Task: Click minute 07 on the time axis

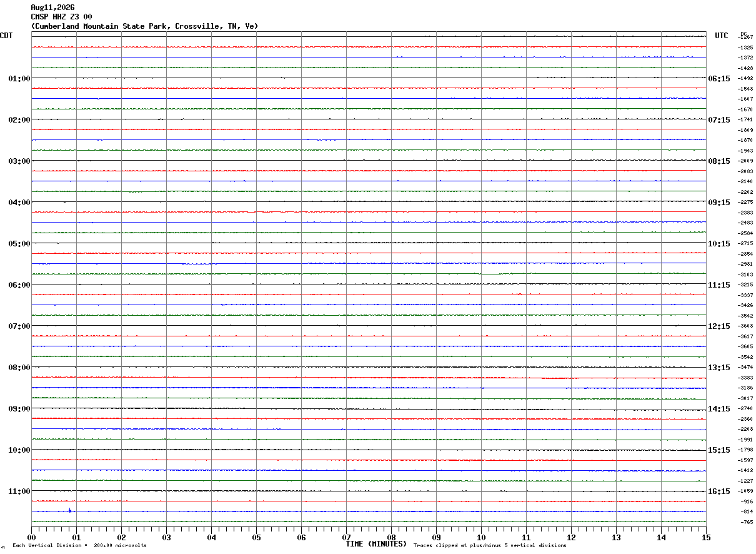Action: (x=346, y=537)
